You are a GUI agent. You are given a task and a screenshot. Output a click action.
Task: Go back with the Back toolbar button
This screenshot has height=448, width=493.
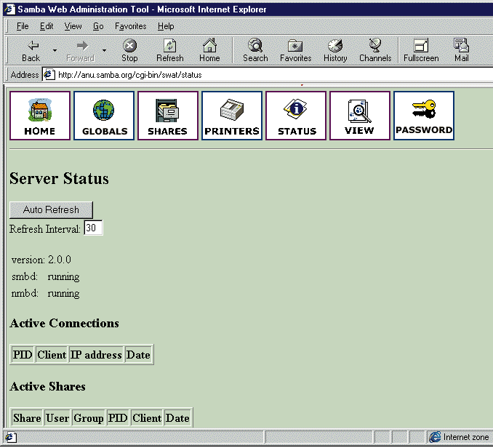click(x=31, y=51)
